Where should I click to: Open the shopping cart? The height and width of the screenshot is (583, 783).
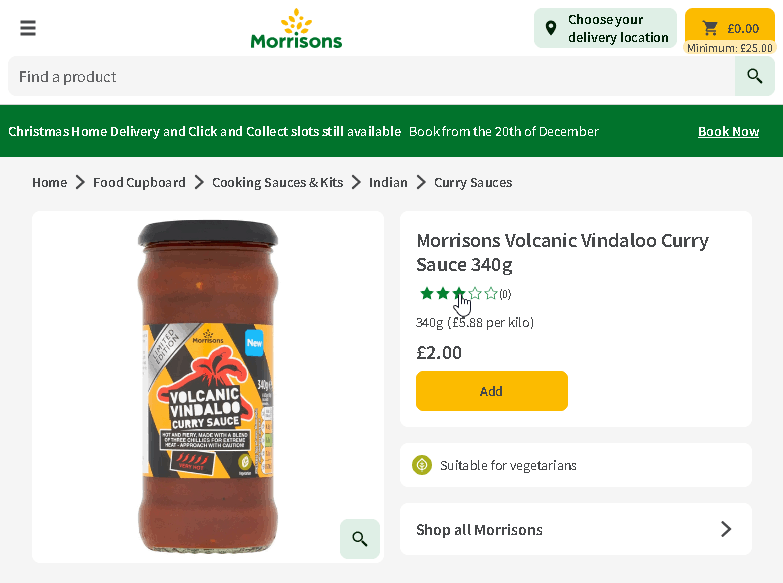point(729,28)
